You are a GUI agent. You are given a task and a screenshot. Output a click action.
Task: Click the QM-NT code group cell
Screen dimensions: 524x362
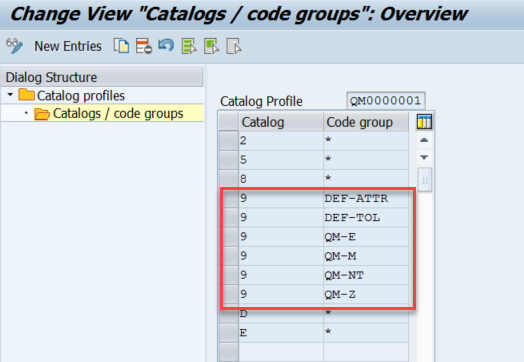[x=366, y=275]
